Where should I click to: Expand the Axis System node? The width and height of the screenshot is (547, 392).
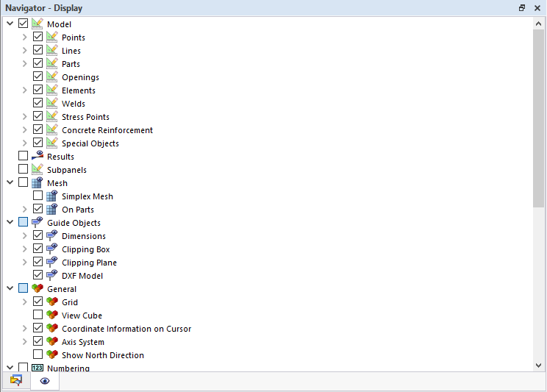click(x=24, y=342)
